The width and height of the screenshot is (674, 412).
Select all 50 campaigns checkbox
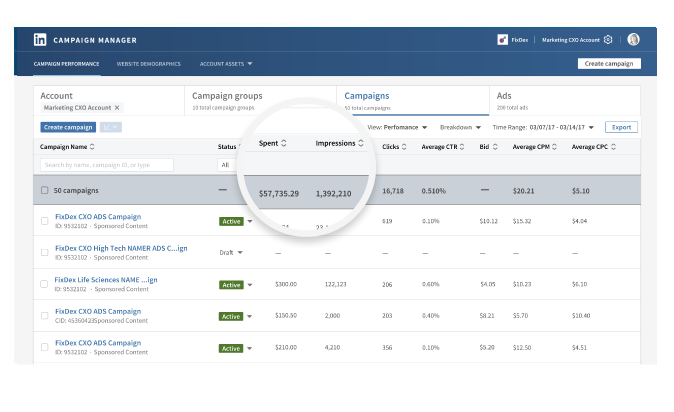tap(44, 190)
